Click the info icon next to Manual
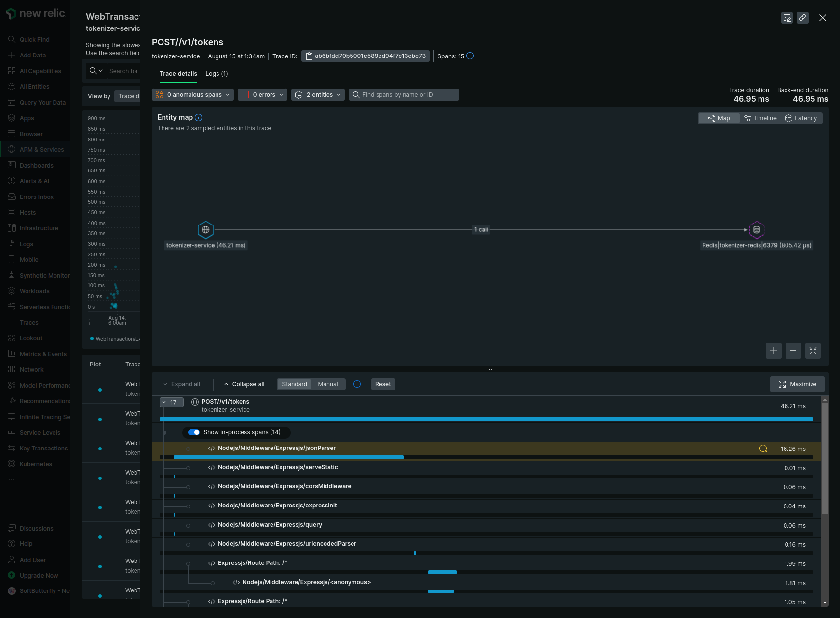This screenshot has height=618, width=840. click(x=357, y=384)
